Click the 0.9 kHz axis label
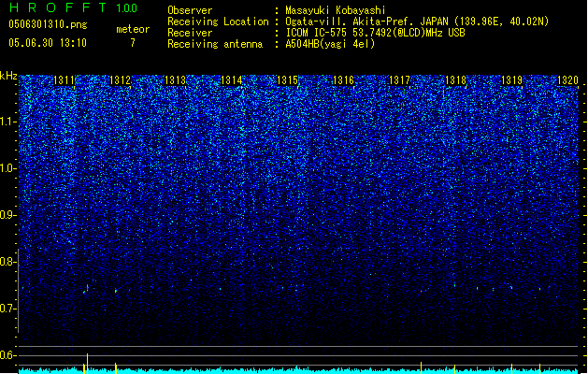Viewport: 588px width, 374px height. tap(8, 215)
